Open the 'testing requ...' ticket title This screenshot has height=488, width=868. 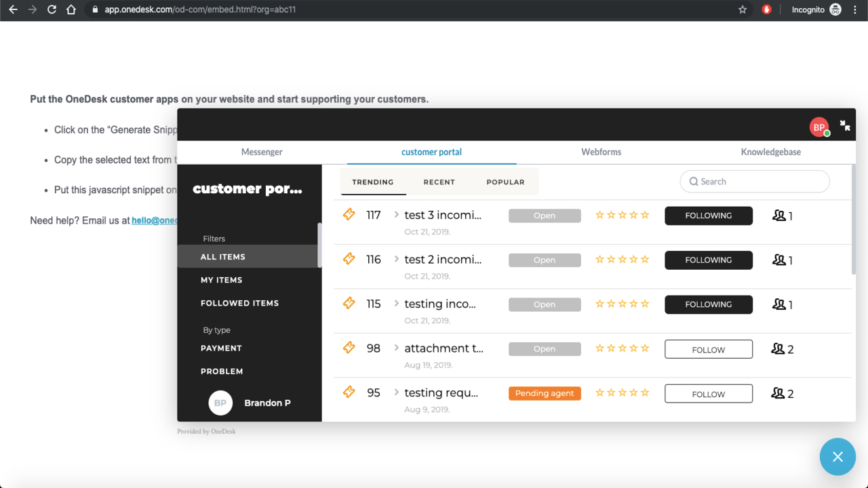click(441, 392)
